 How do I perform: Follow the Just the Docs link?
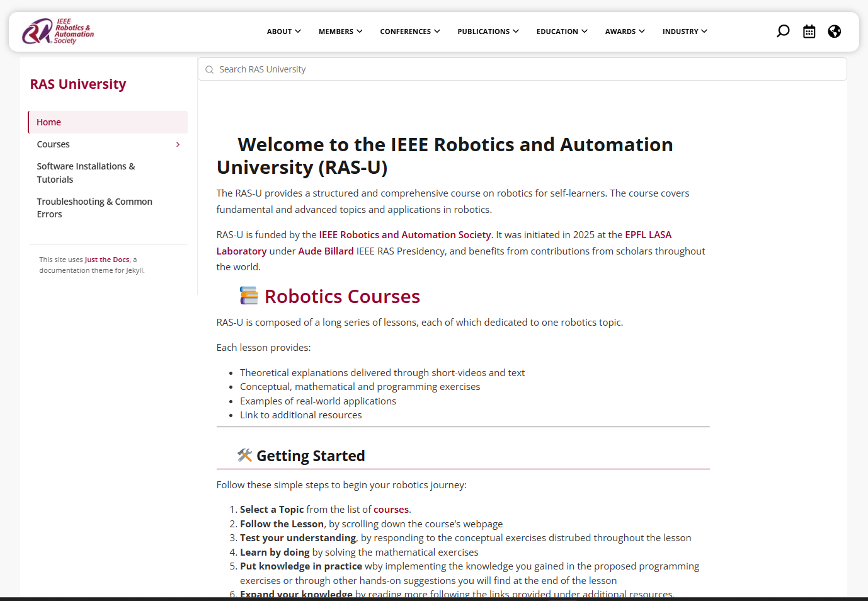point(107,260)
